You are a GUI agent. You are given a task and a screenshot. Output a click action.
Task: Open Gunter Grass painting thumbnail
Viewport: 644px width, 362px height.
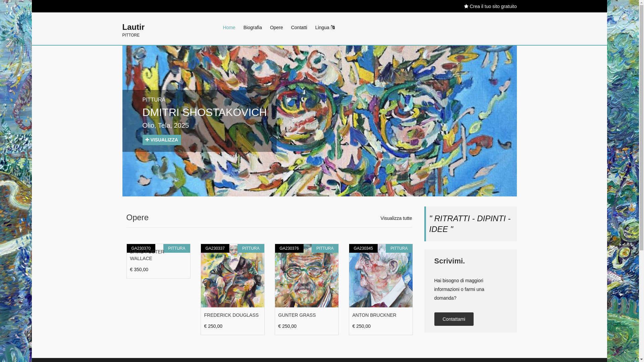pyautogui.click(x=307, y=276)
